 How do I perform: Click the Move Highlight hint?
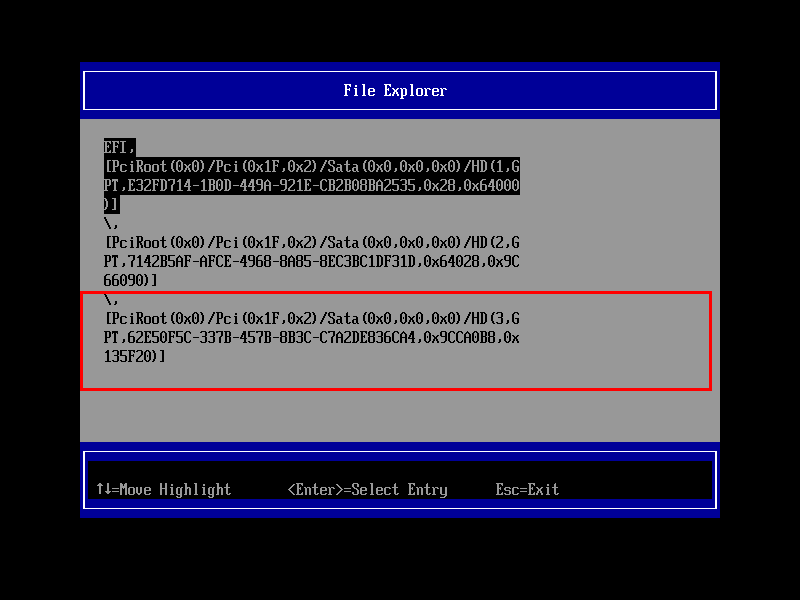click(x=164, y=490)
